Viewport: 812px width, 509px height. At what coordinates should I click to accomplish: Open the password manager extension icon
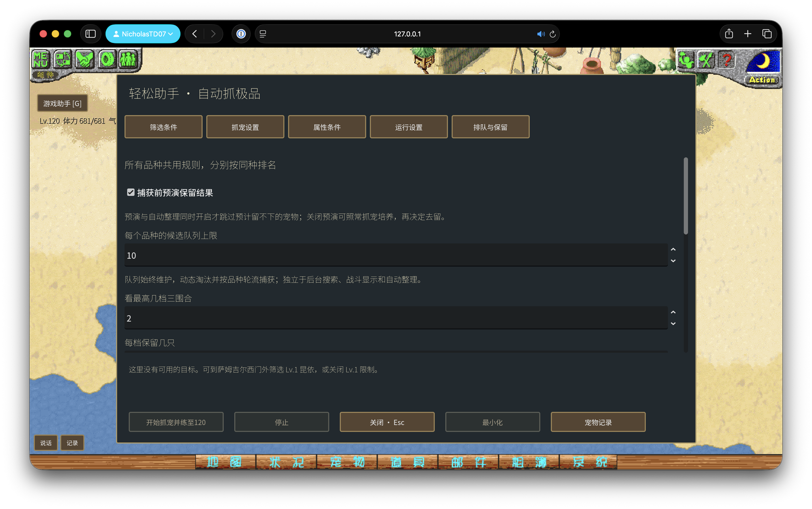point(241,34)
